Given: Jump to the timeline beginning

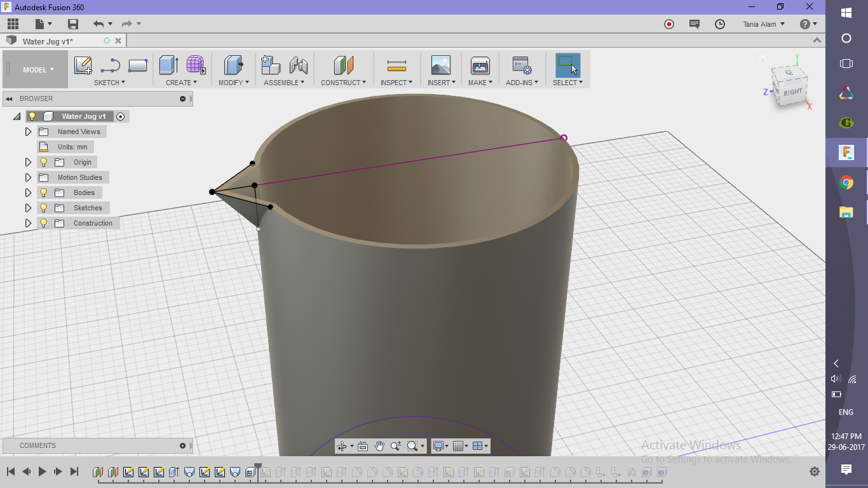Looking at the screenshot, I should point(11,471).
